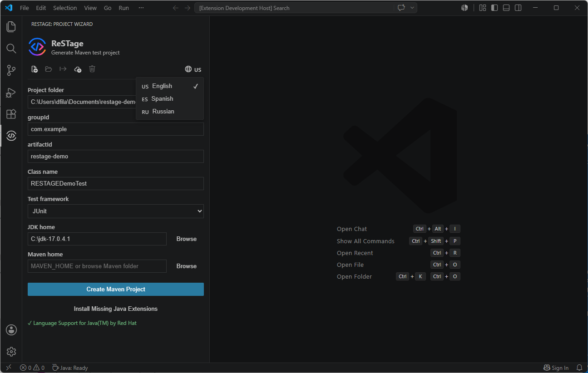Click the new file with plus icon

(35, 69)
